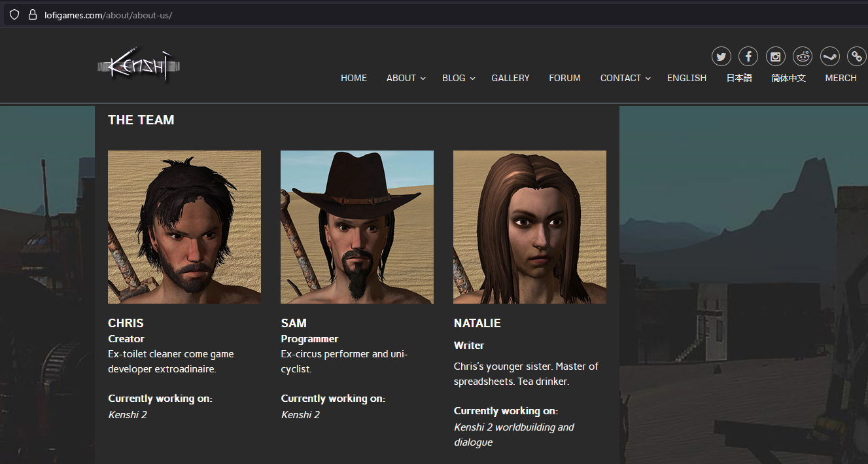Click Natalie's character portrait
This screenshot has width=868, height=464.
pos(530,227)
